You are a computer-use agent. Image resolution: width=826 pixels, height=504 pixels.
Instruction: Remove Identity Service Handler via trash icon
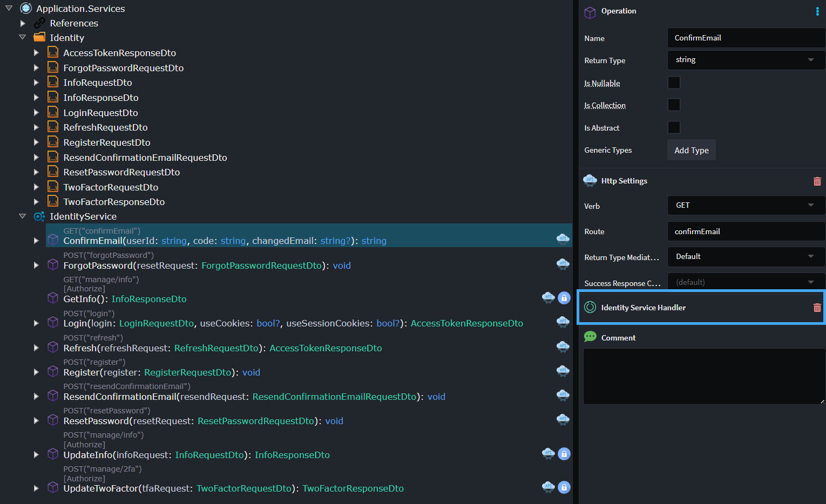click(817, 308)
